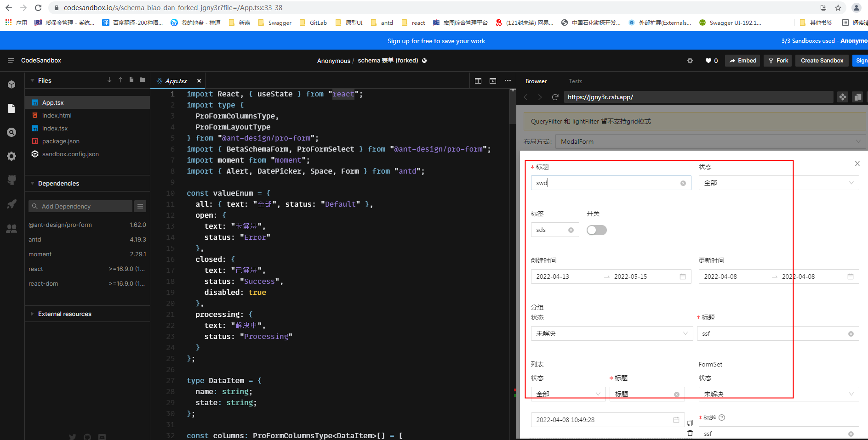Click the Create Sandbox button
The height and width of the screenshot is (440, 868).
[x=822, y=60]
